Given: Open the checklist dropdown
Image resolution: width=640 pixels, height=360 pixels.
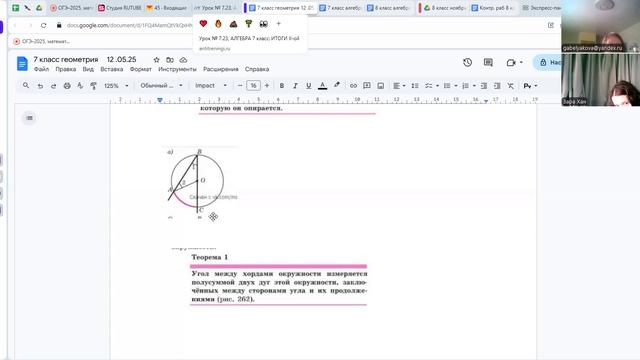Looking at the screenshot, I should pos(431,86).
